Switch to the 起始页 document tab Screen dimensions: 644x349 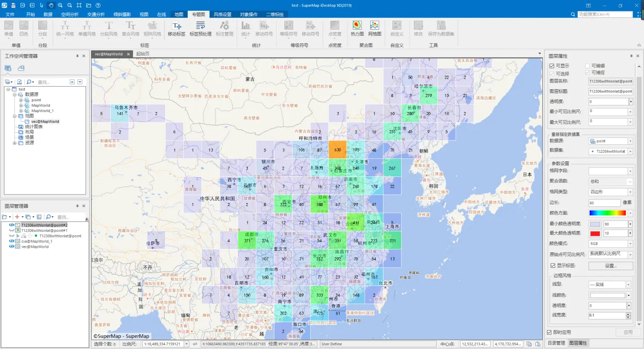(143, 54)
